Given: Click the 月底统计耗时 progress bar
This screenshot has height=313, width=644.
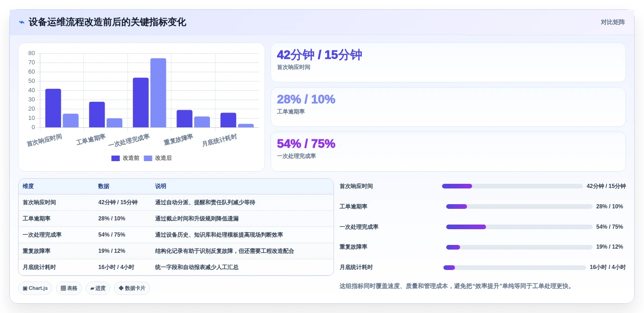Looking at the screenshot, I should click(515, 268).
